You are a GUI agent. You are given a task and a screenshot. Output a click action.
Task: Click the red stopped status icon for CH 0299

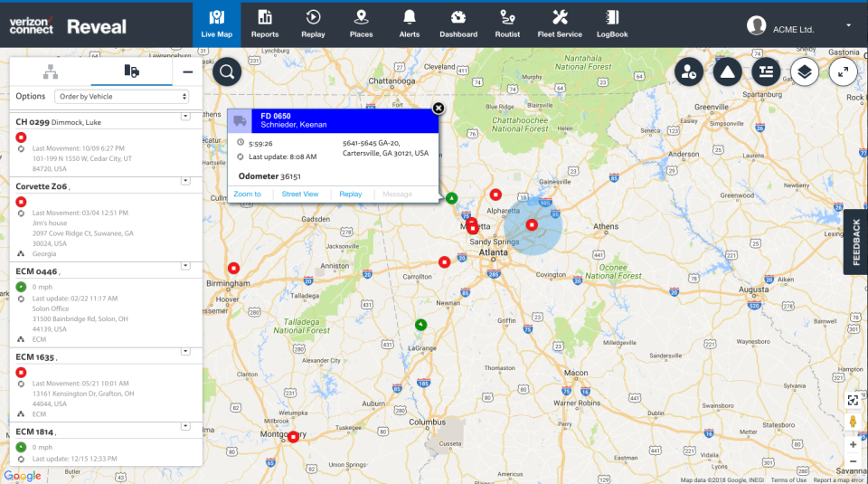point(21,138)
